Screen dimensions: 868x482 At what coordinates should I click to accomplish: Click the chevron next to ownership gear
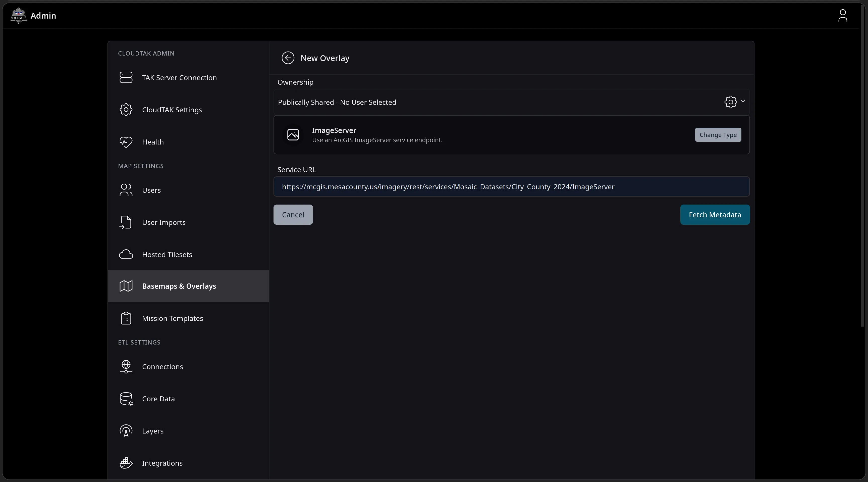pyautogui.click(x=743, y=101)
